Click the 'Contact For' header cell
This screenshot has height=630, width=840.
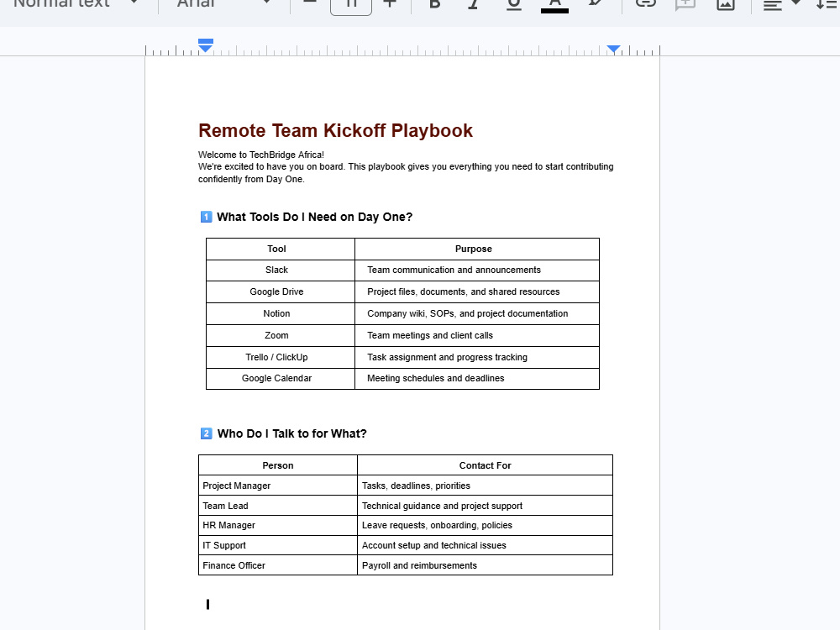click(x=485, y=465)
